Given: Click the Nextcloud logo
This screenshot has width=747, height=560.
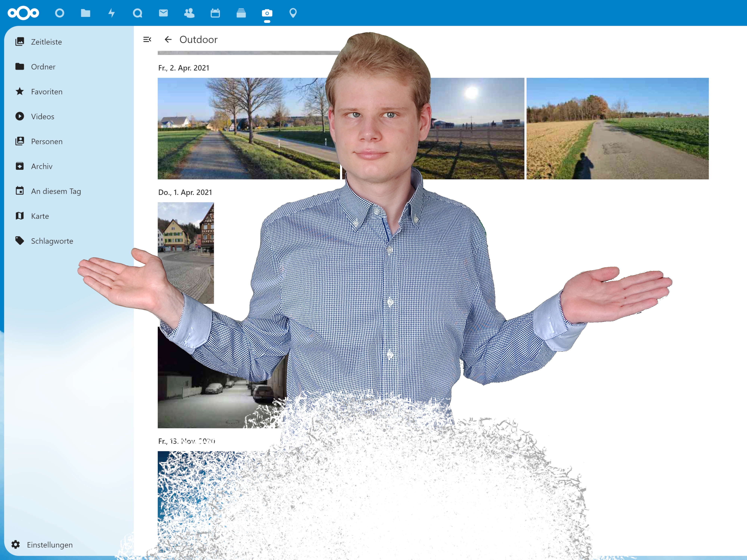Looking at the screenshot, I should 23,13.
